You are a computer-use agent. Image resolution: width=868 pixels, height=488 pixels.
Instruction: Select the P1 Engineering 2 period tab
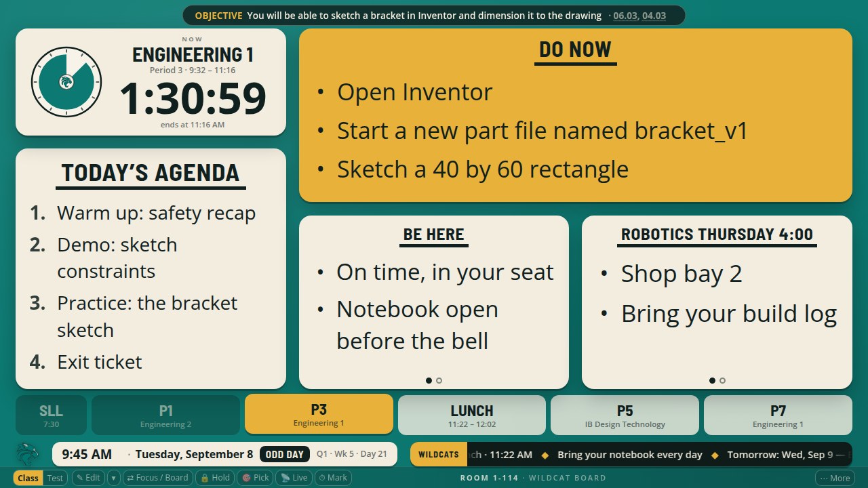point(165,415)
